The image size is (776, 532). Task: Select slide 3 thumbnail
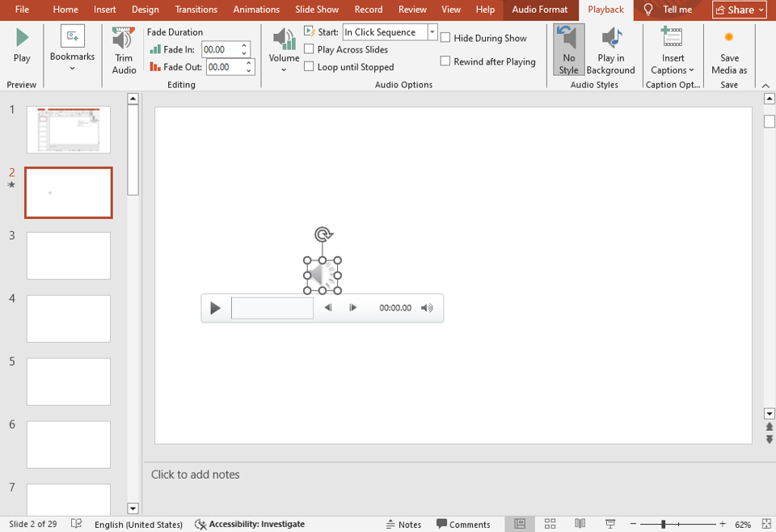point(68,255)
